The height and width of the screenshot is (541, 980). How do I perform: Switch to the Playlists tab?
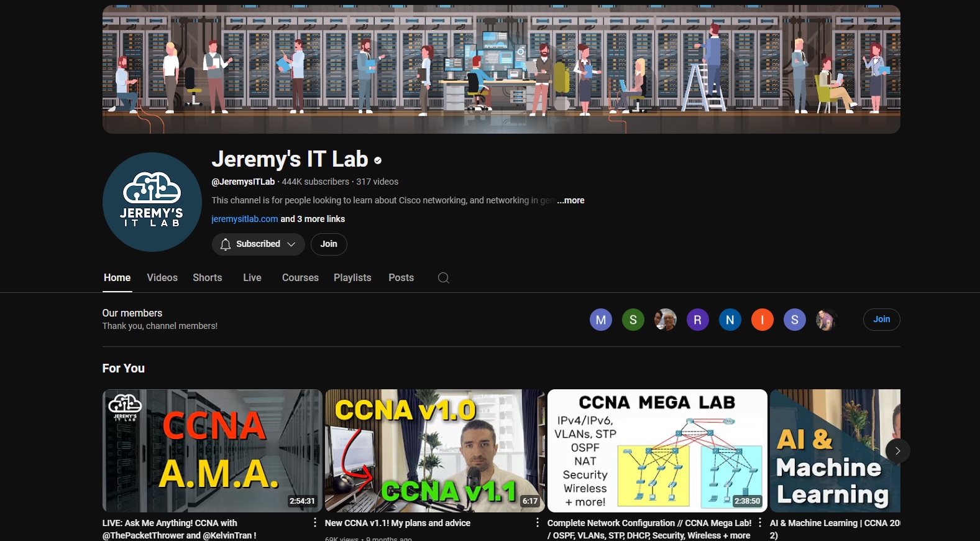pos(352,278)
